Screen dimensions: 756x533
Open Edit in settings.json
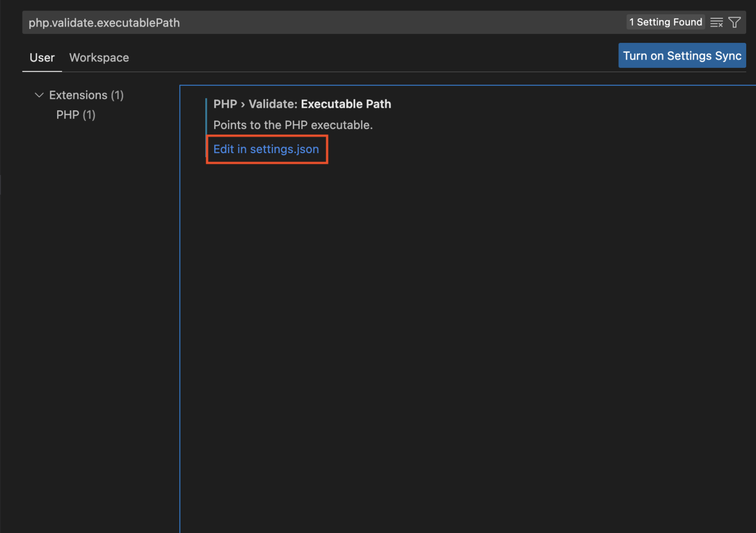click(x=266, y=149)
